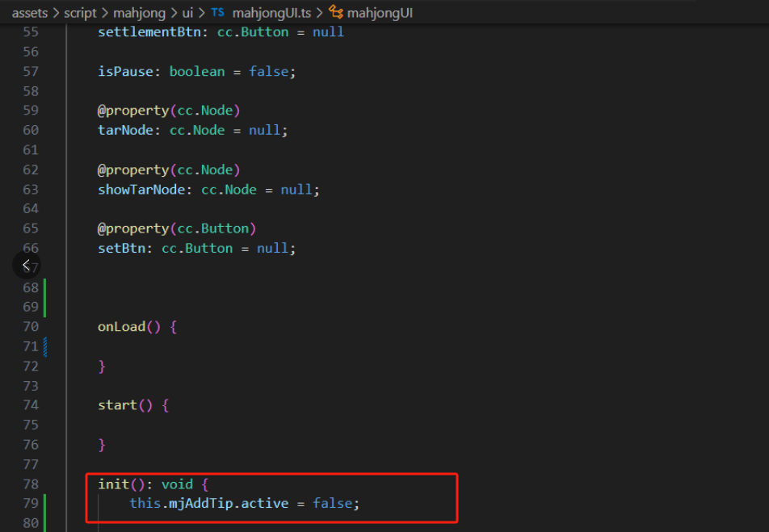This screenshot has width=769, height=532.
Task: Click the 'isPause' property name
Action: [125, 72]
